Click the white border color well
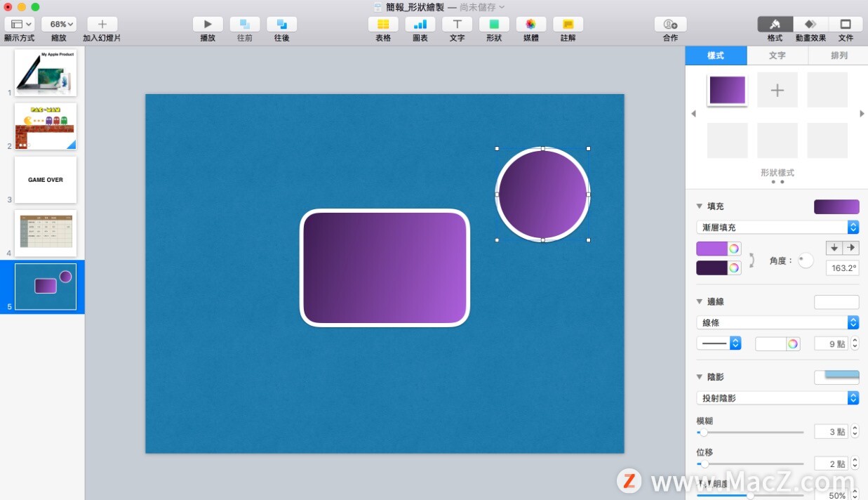Image resolution: width=868 pixels, height=500 pixels. coord(770,343)
